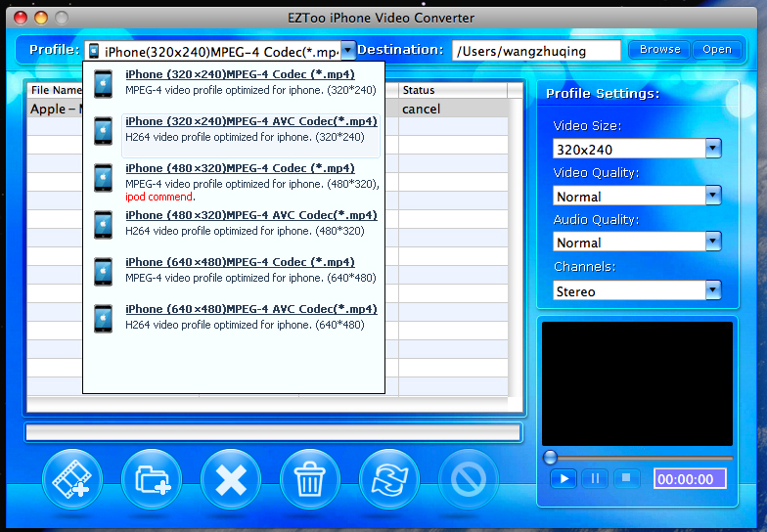
Task: Click the Add Folder icon button
Action: [152, 479]
